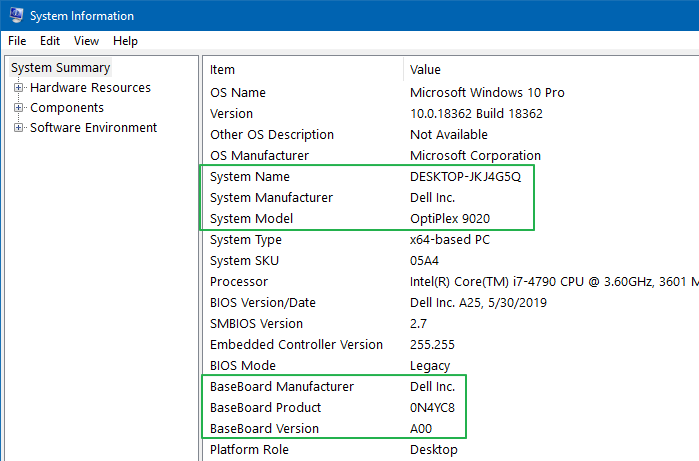Select Other OS Description row

(x=272, y=135)
